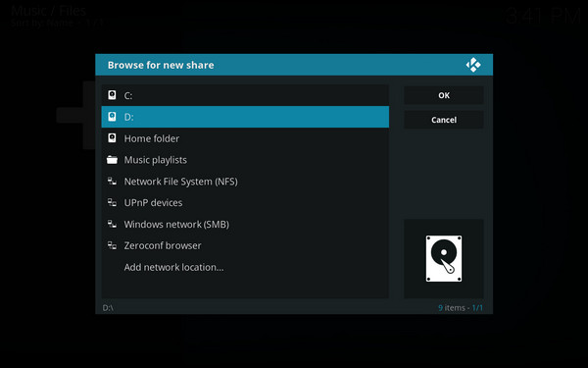Click the Browse for new share title

click(161, 65)
